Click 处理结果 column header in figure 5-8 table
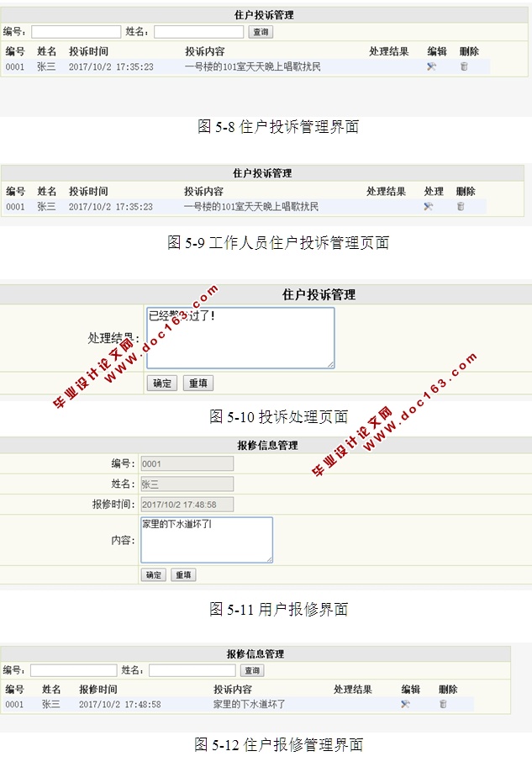The height and width of the screenshot is (767, 532). coord(389,51)
